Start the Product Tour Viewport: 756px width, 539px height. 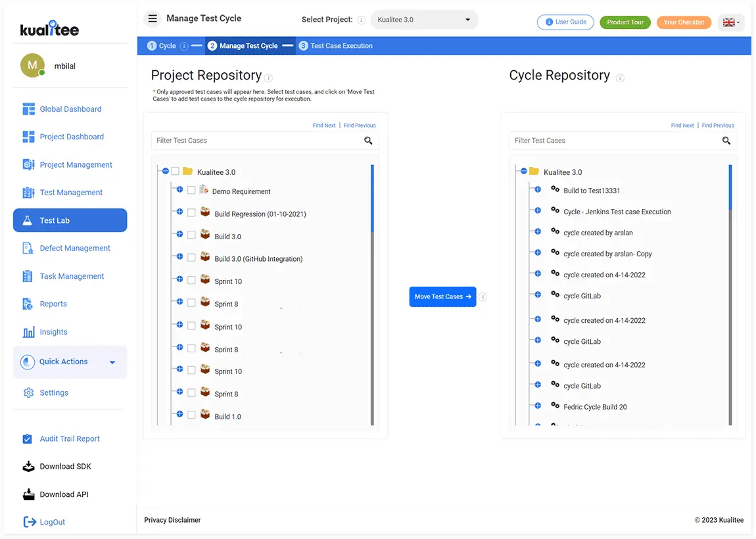click(x=625, y=22)
